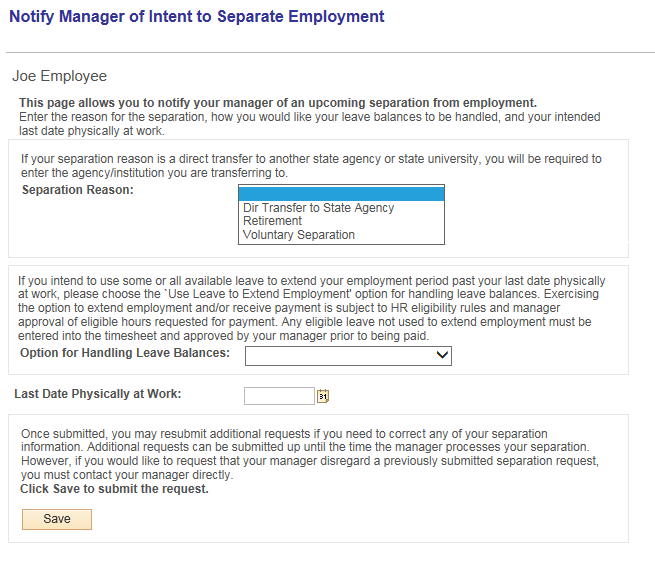This screenshot has width=655, height=562.
Task: Click the bold 'Click Save to submit' instruction
Action: (114, 489)
